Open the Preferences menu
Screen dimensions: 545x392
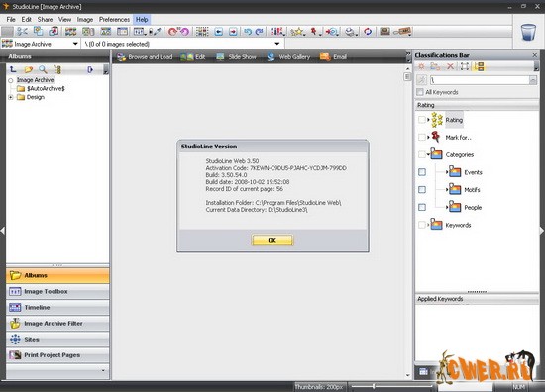(114, 20)
